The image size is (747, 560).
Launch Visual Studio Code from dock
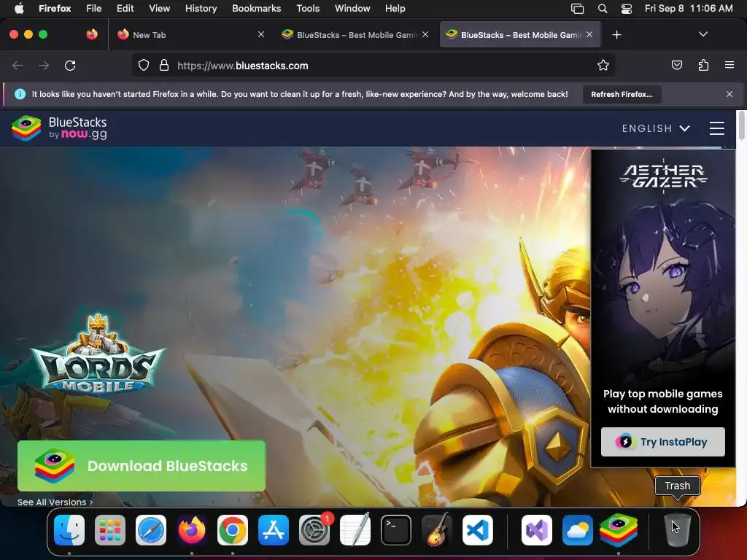(x=477, y=530)
